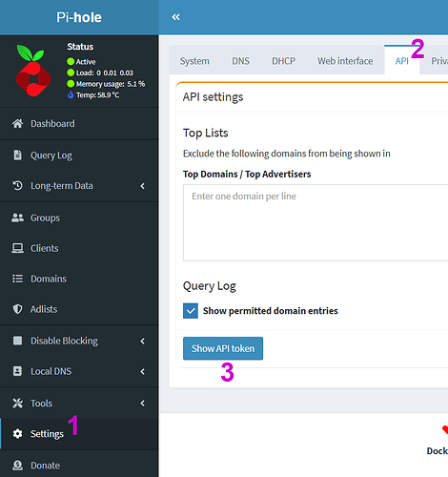Click the Long-term Data history icon
The width and height of the screenshot is (448, 477).
[x=17, y=185]
